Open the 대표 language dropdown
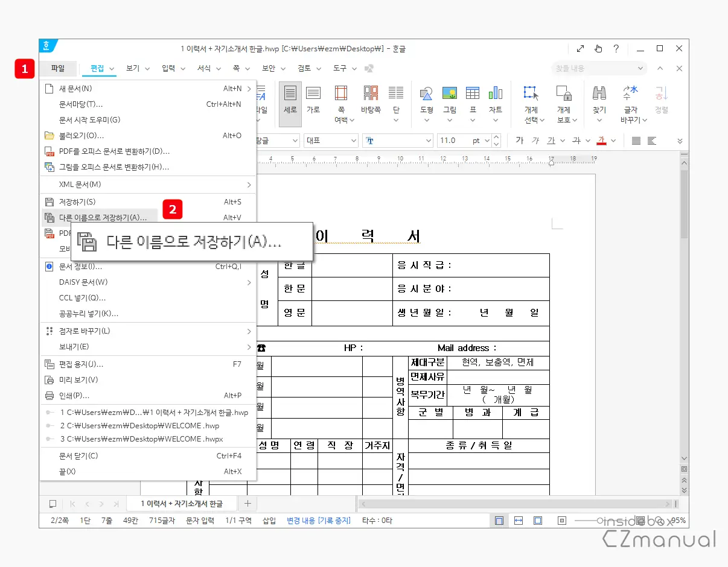The height and width of the screenshot is (567, 728). click(x=331, y=141)
